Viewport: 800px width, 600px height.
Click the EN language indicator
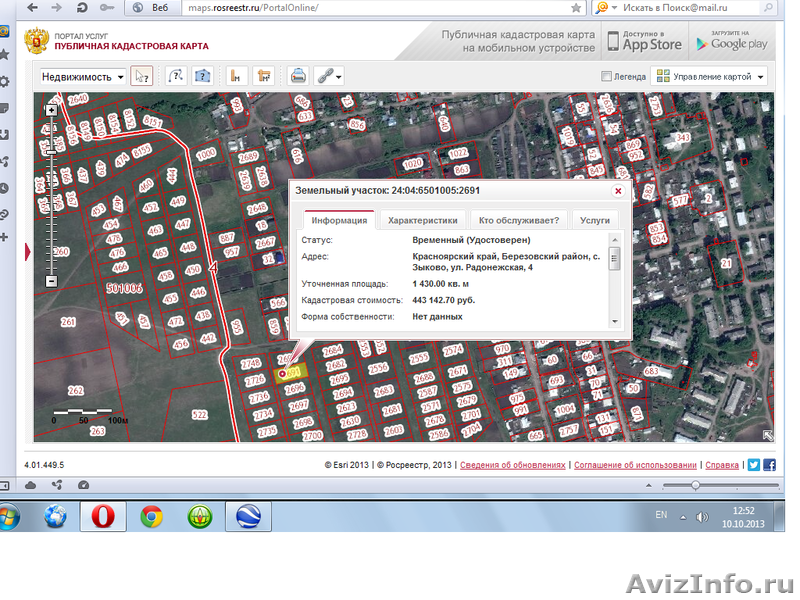[661, 515]
